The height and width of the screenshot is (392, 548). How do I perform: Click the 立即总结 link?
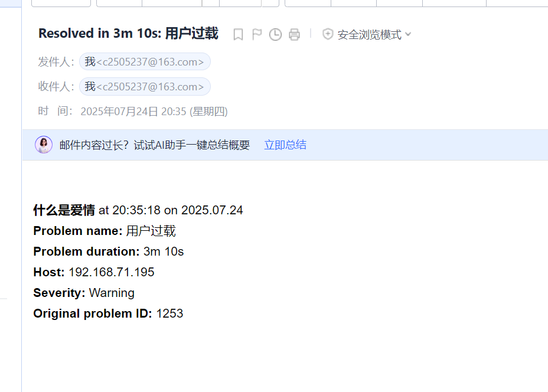point(285,145)
